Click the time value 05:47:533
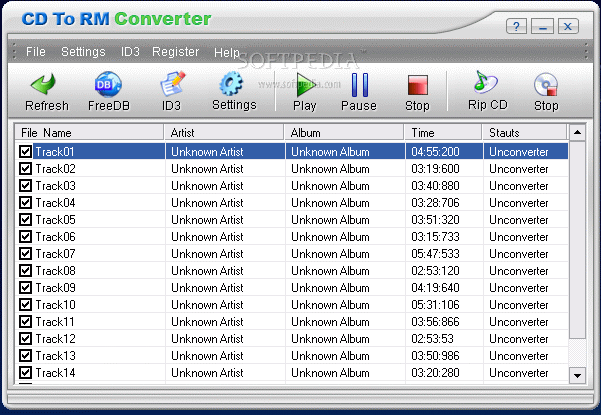Viewport: 601px width, 415px height. click(x=435, y=253)
